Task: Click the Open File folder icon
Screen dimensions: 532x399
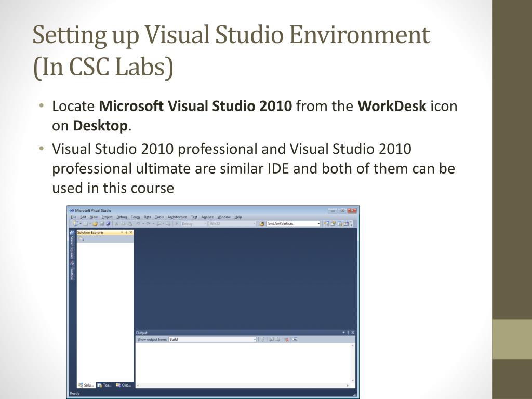Action: click(95, 224)
